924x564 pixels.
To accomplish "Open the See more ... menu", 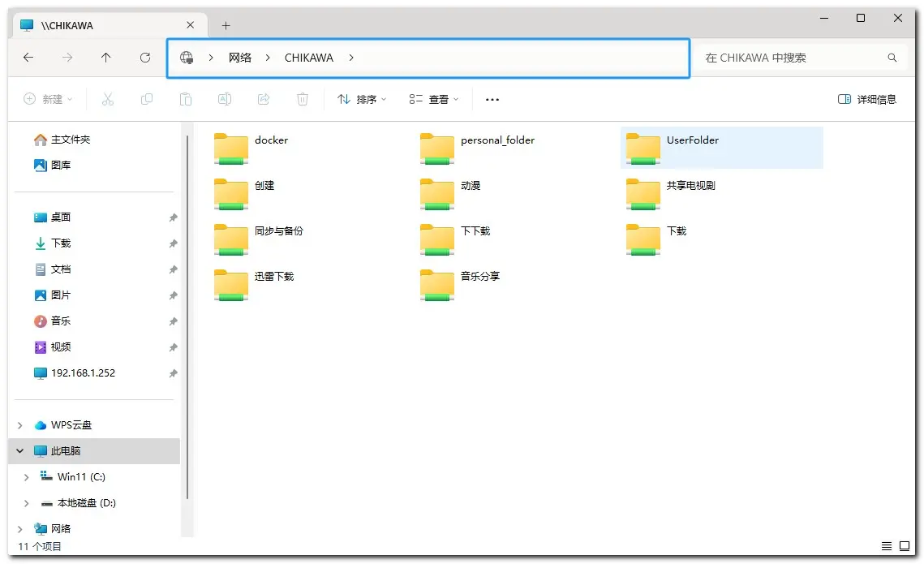I will 492,99.
